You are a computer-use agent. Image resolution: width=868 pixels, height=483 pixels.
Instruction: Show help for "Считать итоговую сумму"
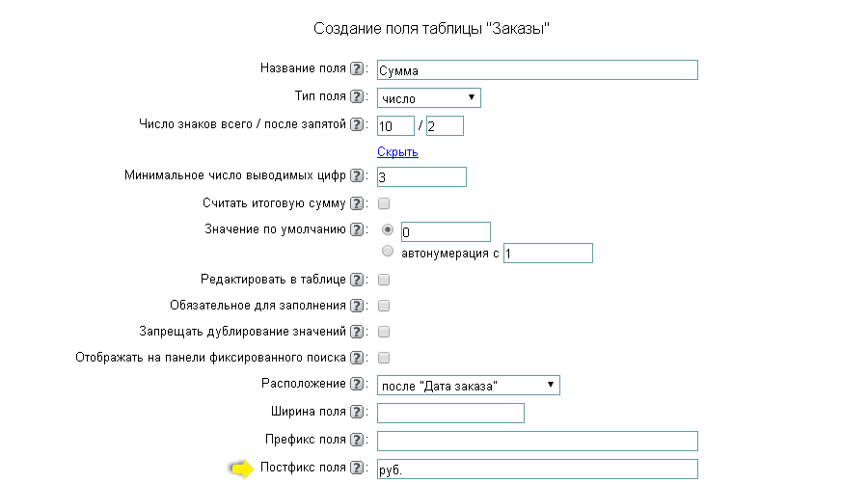pos(357,203)
